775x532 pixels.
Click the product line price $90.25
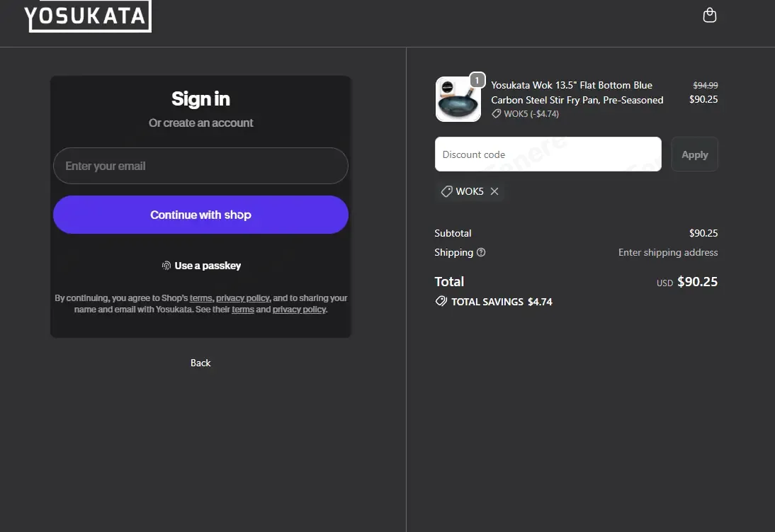(x=703, y=99)
